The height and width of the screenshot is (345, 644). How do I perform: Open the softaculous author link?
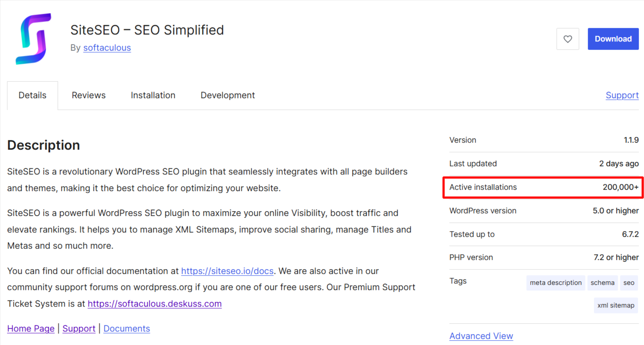click(x=107, y=48)
